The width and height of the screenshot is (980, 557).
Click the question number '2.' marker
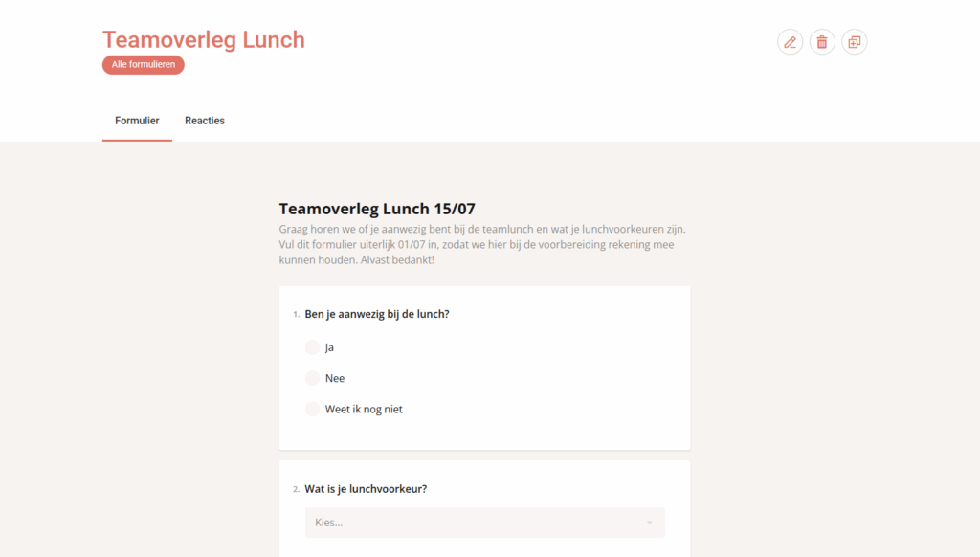[x=296, y=490]
